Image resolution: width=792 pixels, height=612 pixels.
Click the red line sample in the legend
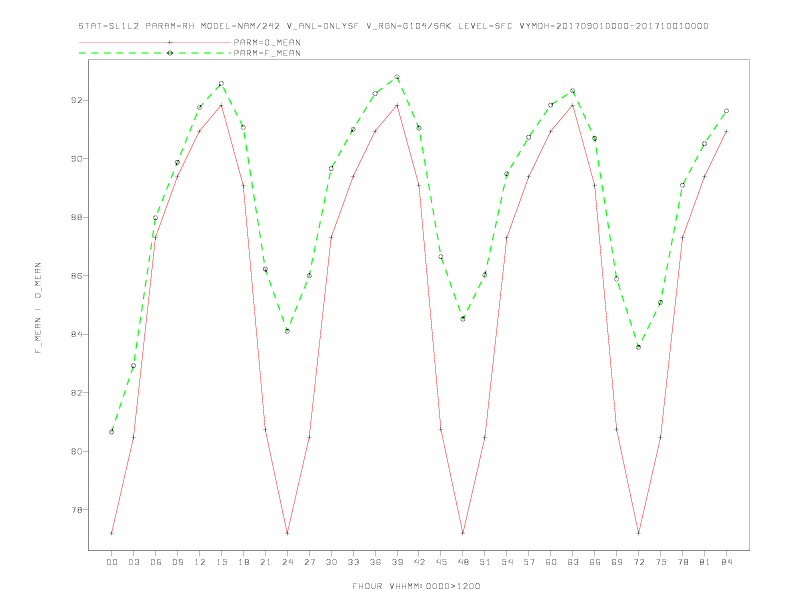[x=155, y=42]
